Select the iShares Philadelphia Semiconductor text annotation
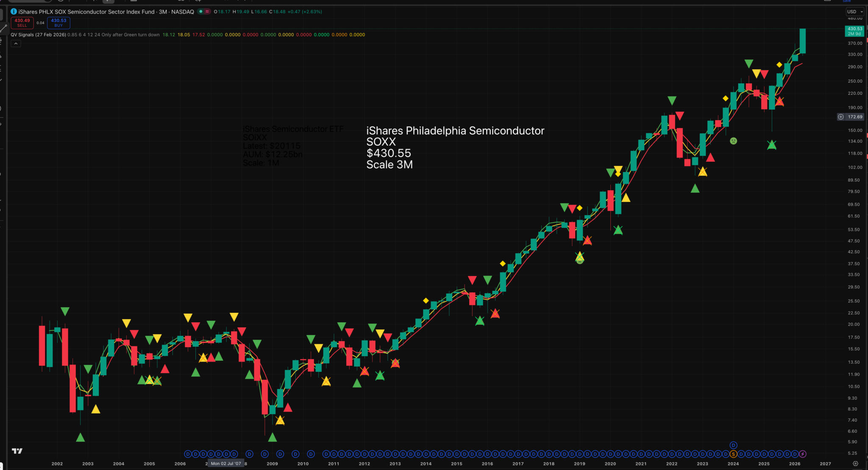This screenshot has width=868, height=470. click(455, 131)
